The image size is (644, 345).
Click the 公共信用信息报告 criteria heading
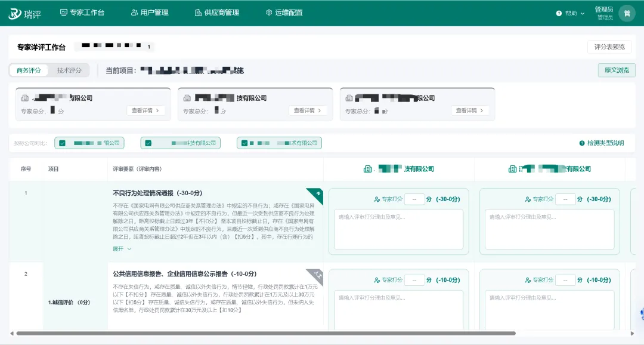click(x=184, y=274)
